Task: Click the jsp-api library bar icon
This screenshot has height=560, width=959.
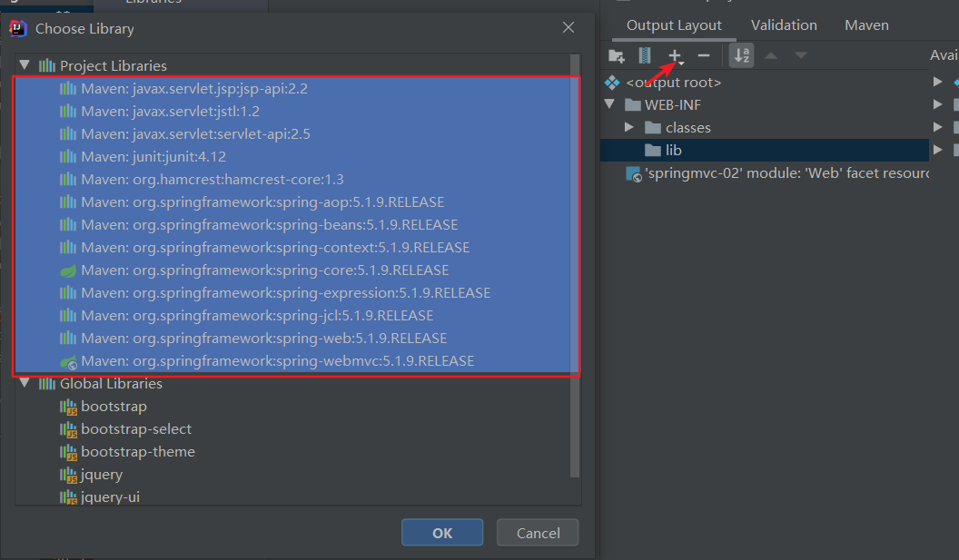Action: coord(68,89)
